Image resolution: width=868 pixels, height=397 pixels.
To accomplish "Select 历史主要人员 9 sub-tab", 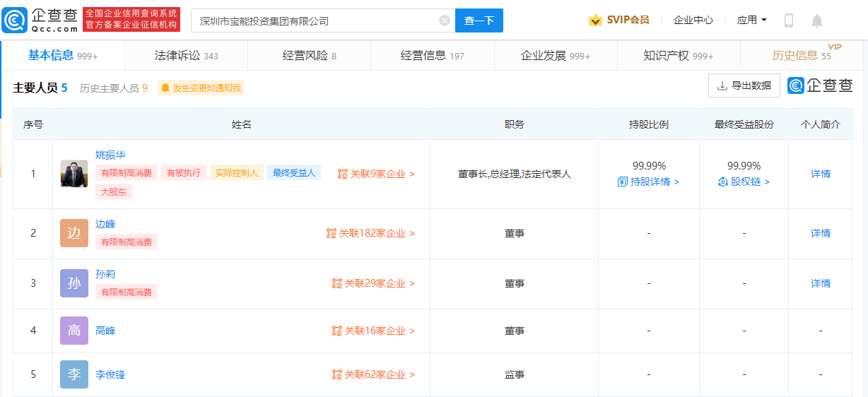I will click(x=113, y=88).
